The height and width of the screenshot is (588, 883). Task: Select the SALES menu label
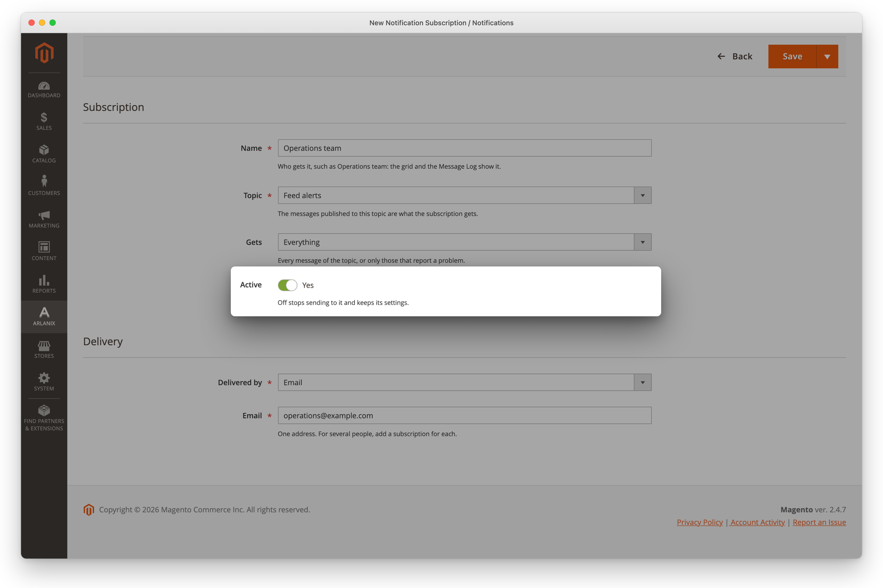click(44, 128)
